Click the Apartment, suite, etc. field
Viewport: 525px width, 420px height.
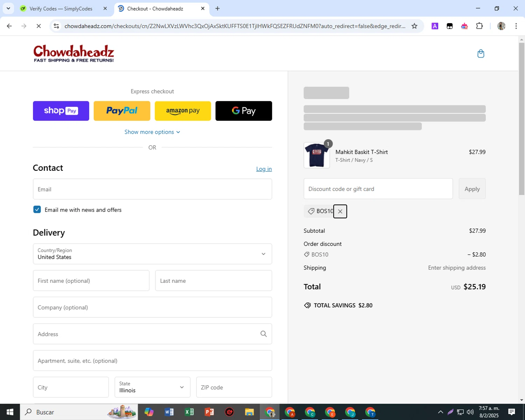(x=152, y=360)
